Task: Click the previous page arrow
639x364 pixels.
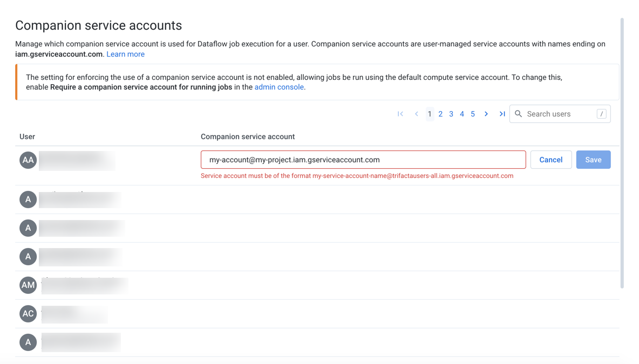Action: (416, 114)
